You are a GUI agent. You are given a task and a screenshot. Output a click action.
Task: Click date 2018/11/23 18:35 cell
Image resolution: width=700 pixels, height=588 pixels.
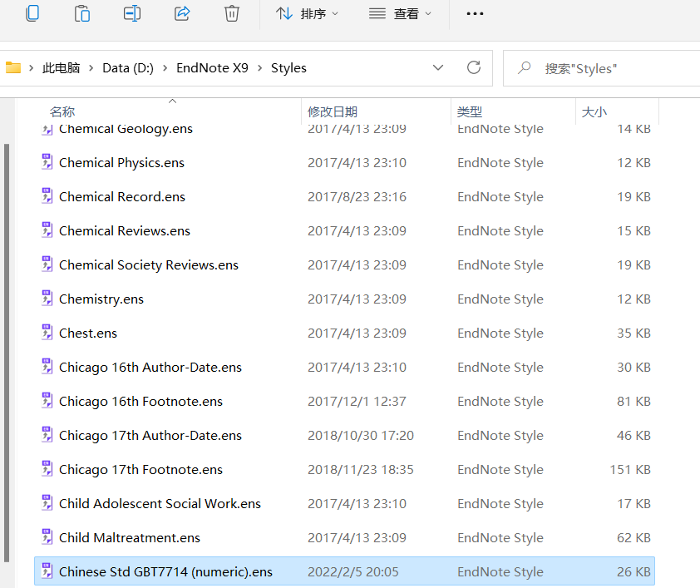(x=361, y=470)
